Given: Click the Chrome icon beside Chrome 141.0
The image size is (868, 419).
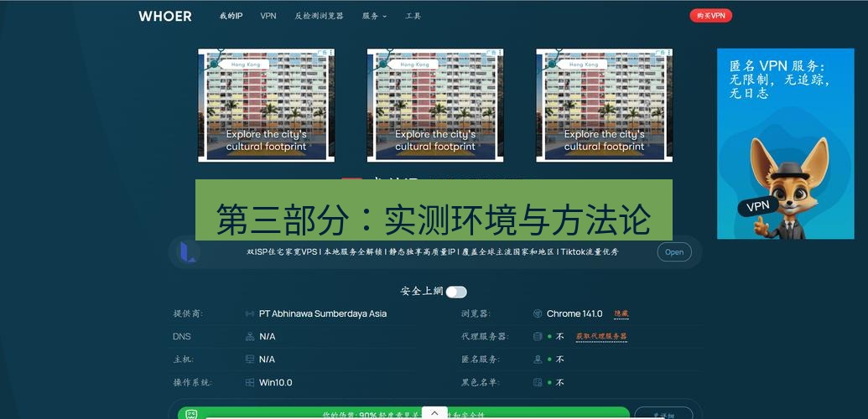Looking at the screenshot, I should point(537,314).
